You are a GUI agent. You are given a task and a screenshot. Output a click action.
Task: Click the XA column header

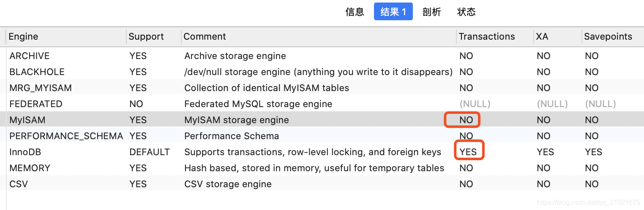[542, 37]
